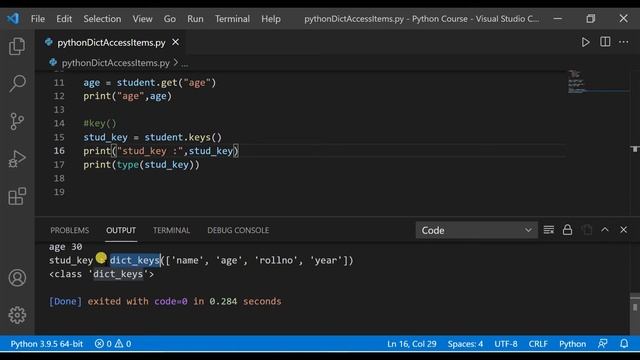Open the notifications bell
640x360 pixels.
(624, 344)
